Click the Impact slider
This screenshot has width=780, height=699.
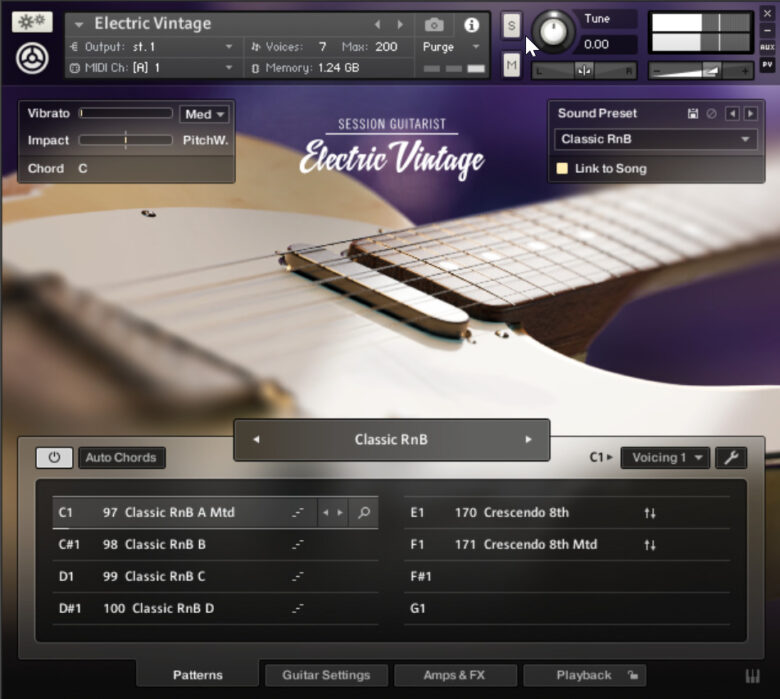click(126, 141)
